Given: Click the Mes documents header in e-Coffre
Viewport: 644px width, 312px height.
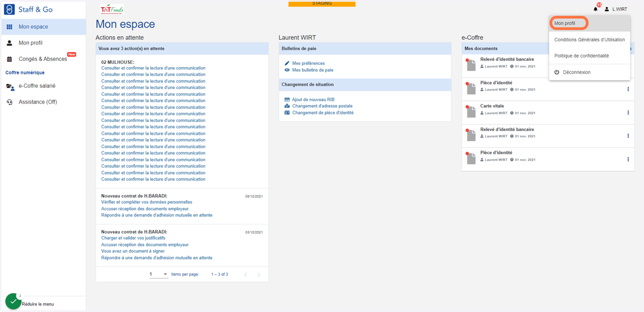Looking at the screenshot, I should pyautogui.click(x=481, y=48).
